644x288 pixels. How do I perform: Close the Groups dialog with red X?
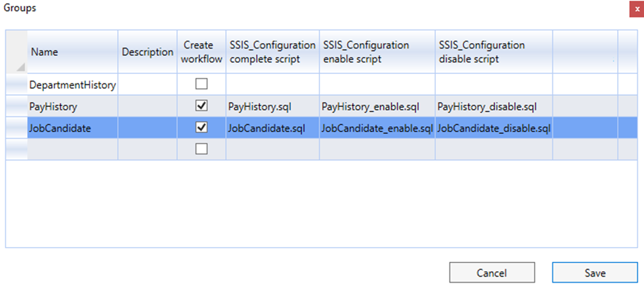[x=637, y=9]
